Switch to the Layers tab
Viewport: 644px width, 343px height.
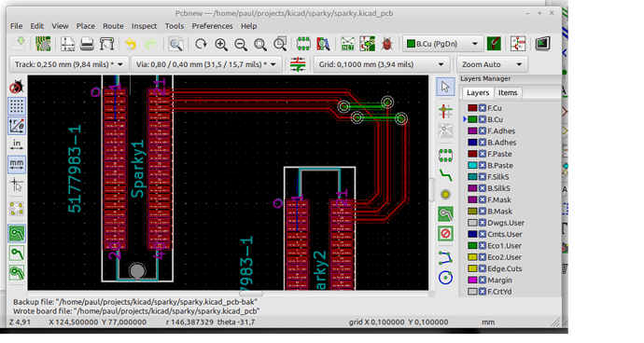pyautogui.click(x=478, y=92)
